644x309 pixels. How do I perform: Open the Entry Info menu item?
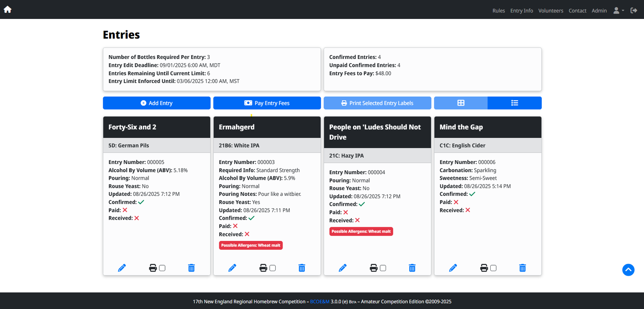pyautogui.click(x=521, y=11)
